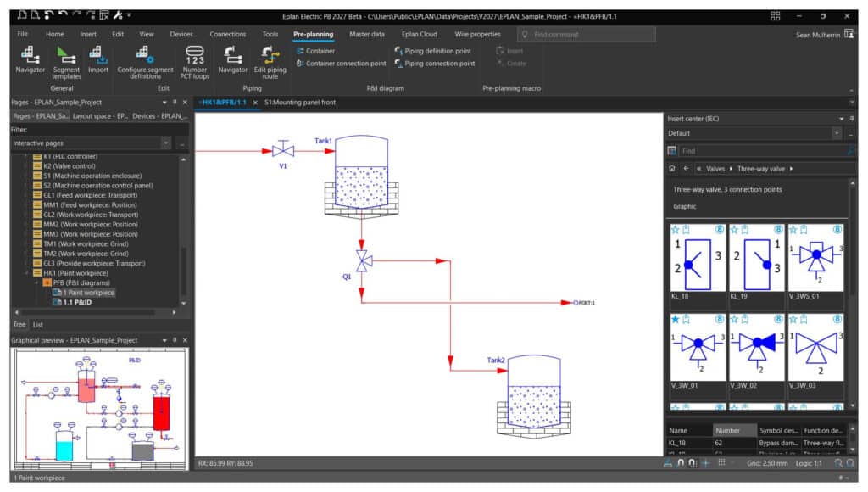868x492 pixels.
Task: Insert a Piping definition point
Action: pyautogui.click(x=433, y=51)
